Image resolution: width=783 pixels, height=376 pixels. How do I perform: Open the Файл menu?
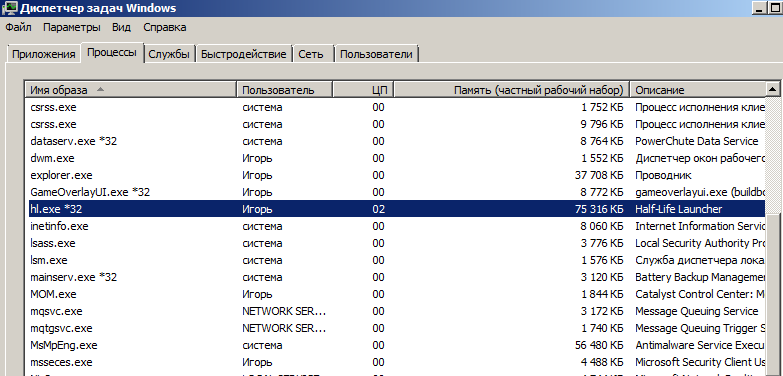(18, 27)
